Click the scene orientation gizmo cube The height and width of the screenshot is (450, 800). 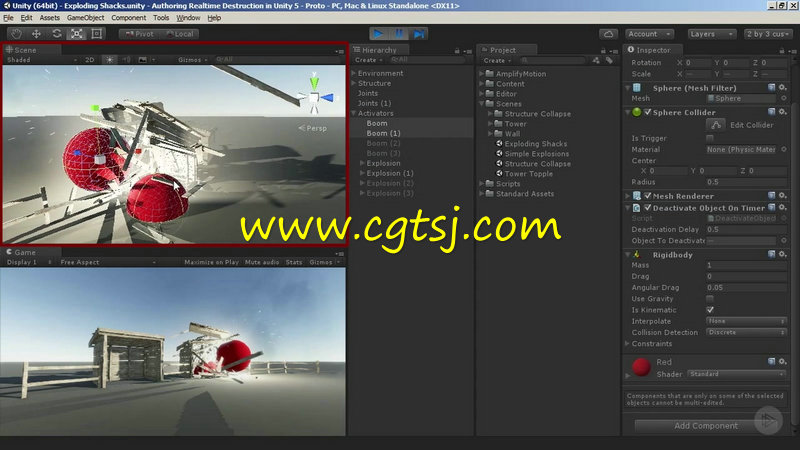[314, 97]
